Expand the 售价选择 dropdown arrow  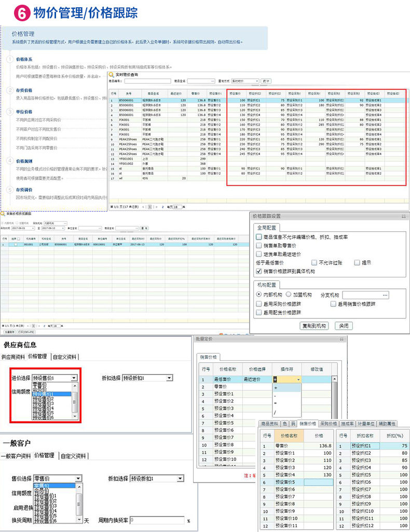click(x=78, y=479)
